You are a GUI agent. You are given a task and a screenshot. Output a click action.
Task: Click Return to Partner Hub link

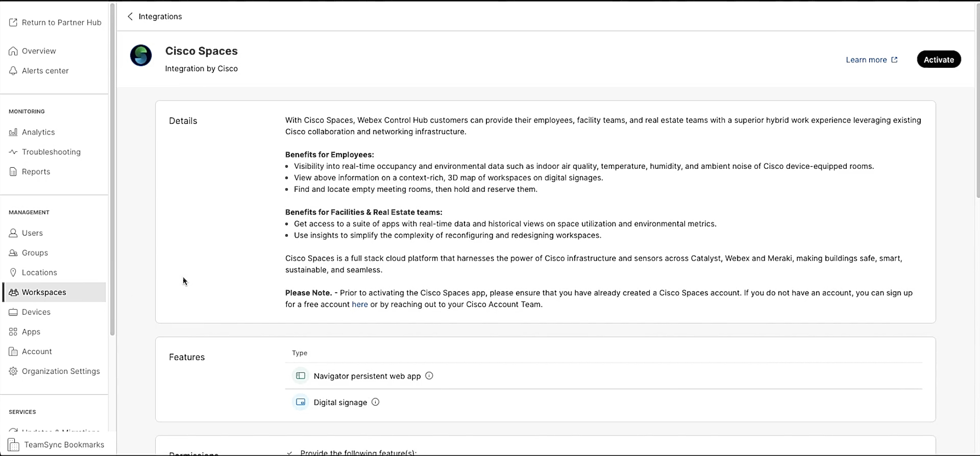[x=62, y=22]
